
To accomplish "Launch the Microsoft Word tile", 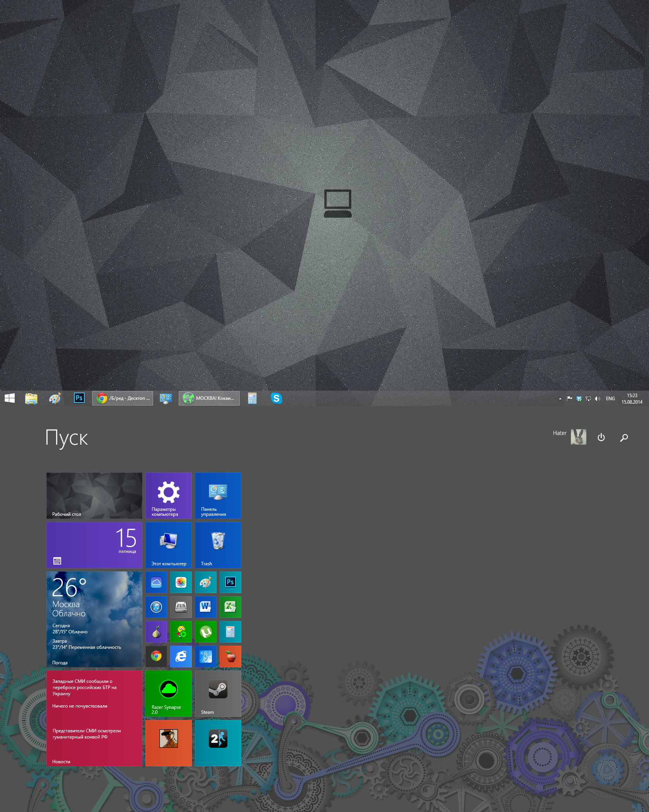I will 206,607.
